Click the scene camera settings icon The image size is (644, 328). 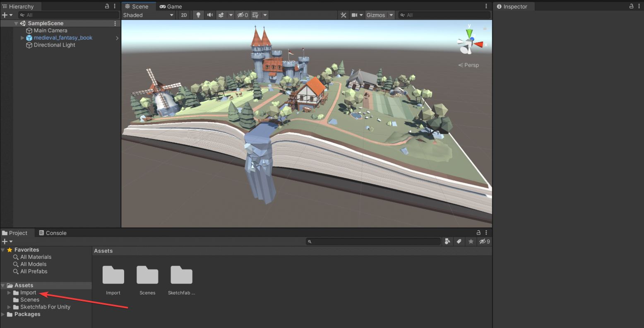click(354, 15)
